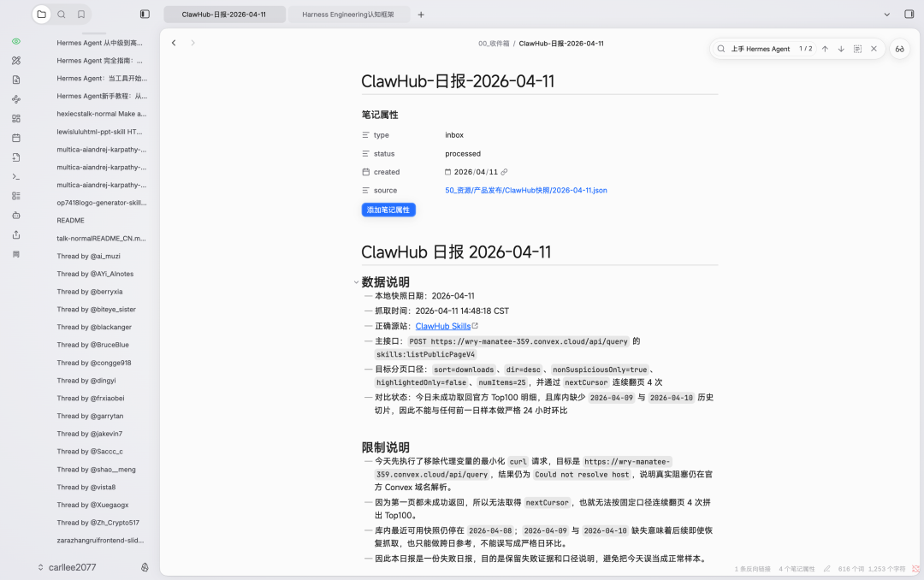Select all search matches icon
Screen dimensions: 924x580
pyautogui.click(x=857, y=49)
